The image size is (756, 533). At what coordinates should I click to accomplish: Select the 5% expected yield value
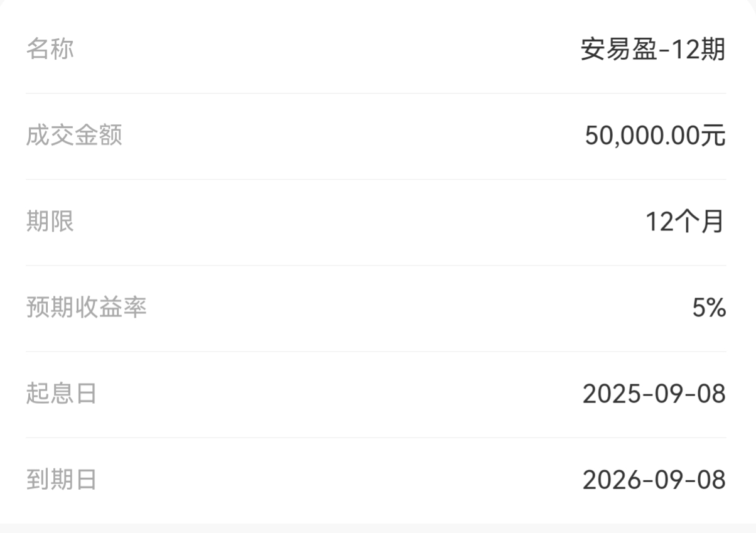[709, 308]
